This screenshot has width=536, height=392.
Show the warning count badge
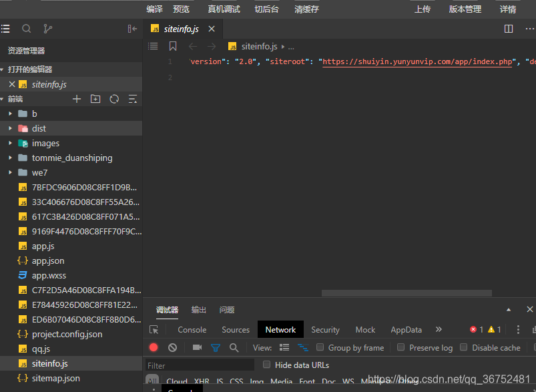pos(495,330)
